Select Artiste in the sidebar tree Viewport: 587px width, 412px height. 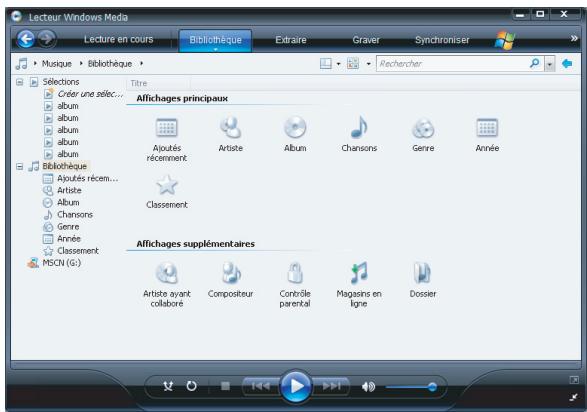[x=69, y=190]
